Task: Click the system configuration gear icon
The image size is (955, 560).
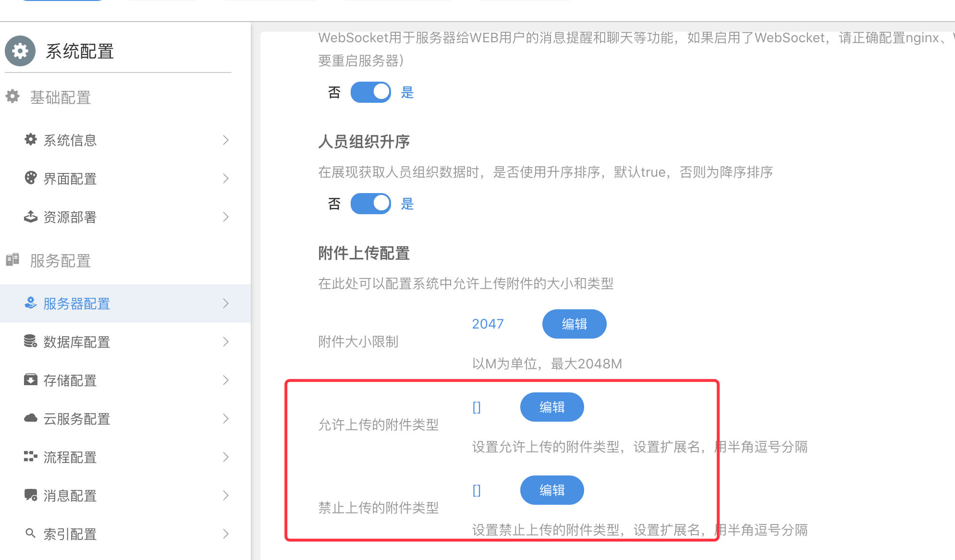Action: click(20, 51)
